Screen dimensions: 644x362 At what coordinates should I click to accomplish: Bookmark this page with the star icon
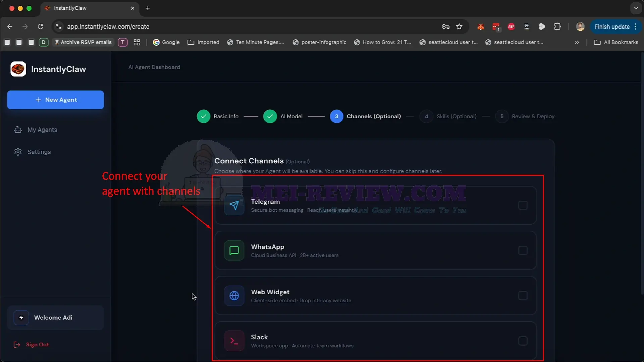click(459, 27)
